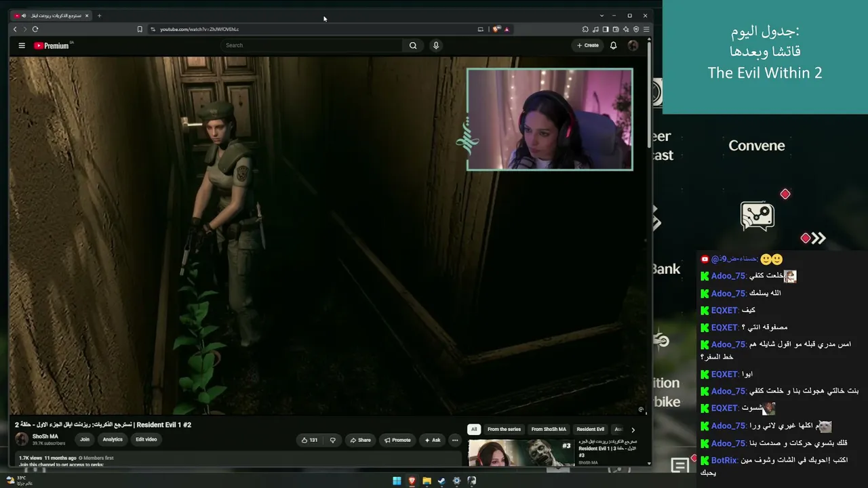Viewport: 868px width, 488px height.
Task: Dislike the Resident Evil video
Action: pyautogui.click(x=332, y=440)
